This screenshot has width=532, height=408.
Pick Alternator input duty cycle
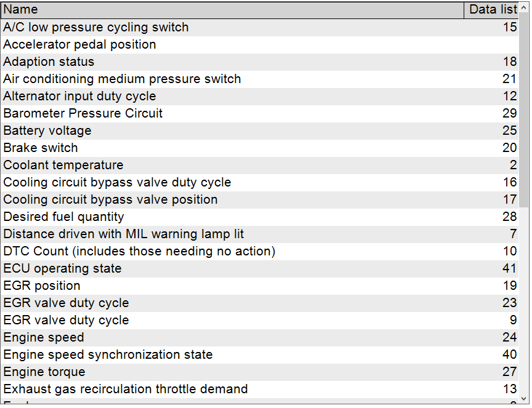point(79,96)
